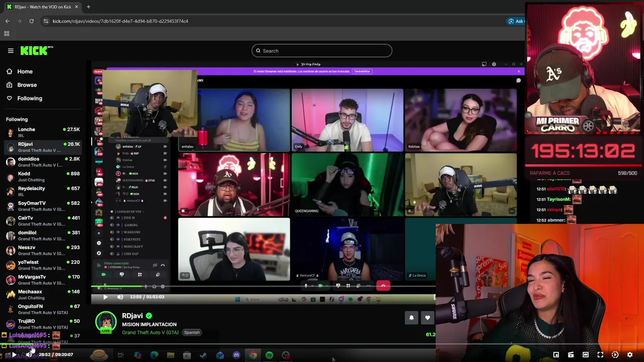Open Kodd's Just Chatting channel

click(x=43, y=176)
